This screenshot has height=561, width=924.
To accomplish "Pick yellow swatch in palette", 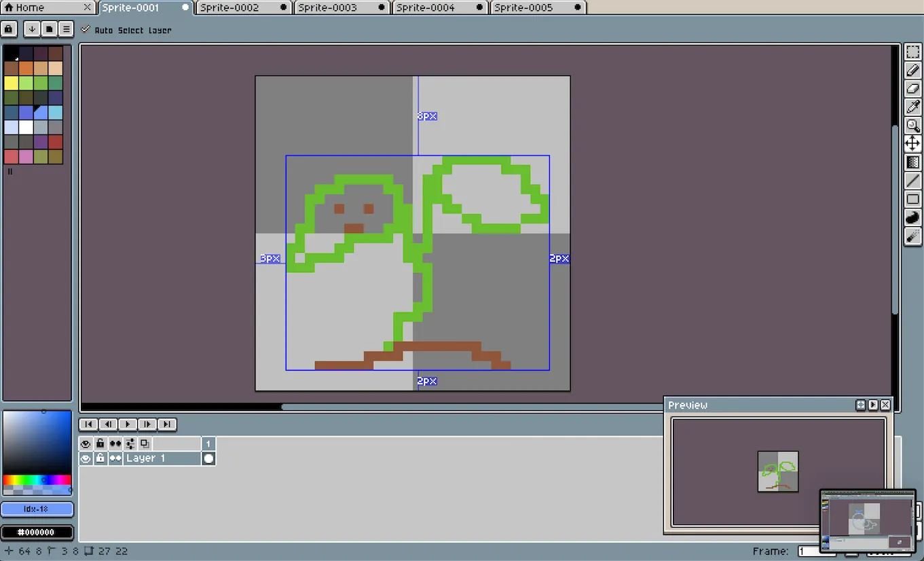I will coord(11,83).
